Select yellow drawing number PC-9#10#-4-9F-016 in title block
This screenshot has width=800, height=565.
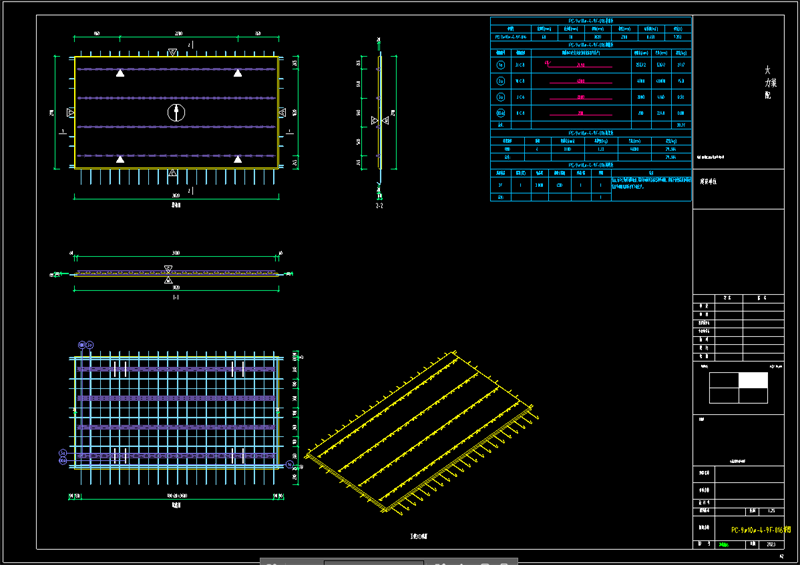761,530
